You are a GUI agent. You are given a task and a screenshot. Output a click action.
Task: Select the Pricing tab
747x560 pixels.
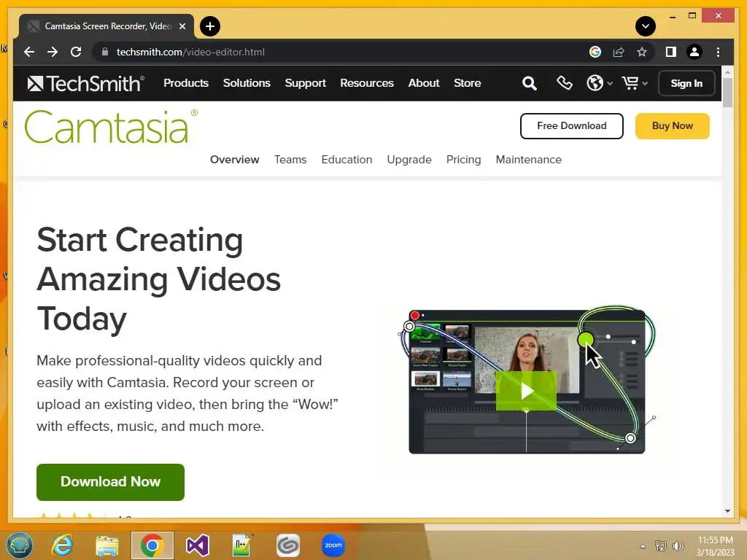point(463,160)
